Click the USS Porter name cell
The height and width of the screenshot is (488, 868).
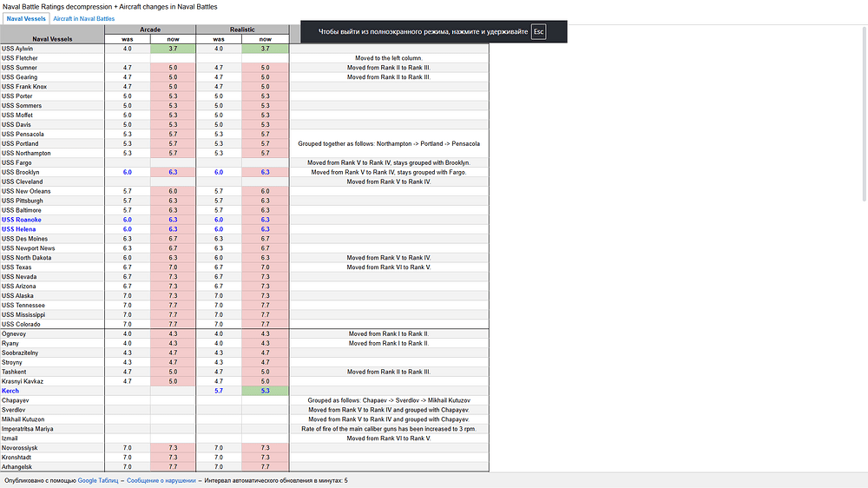pos(52,96)
